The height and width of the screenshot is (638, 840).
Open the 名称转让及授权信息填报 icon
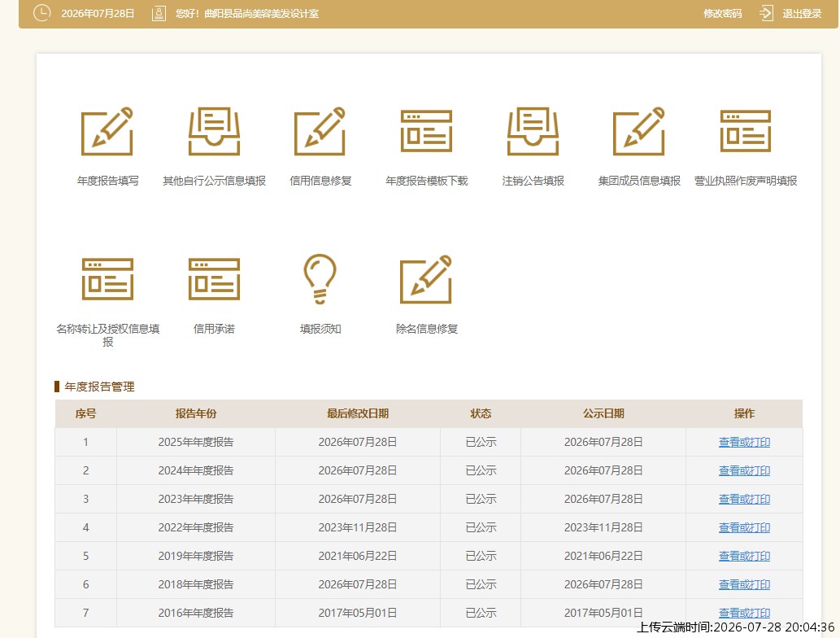click(x=107, y=279)
